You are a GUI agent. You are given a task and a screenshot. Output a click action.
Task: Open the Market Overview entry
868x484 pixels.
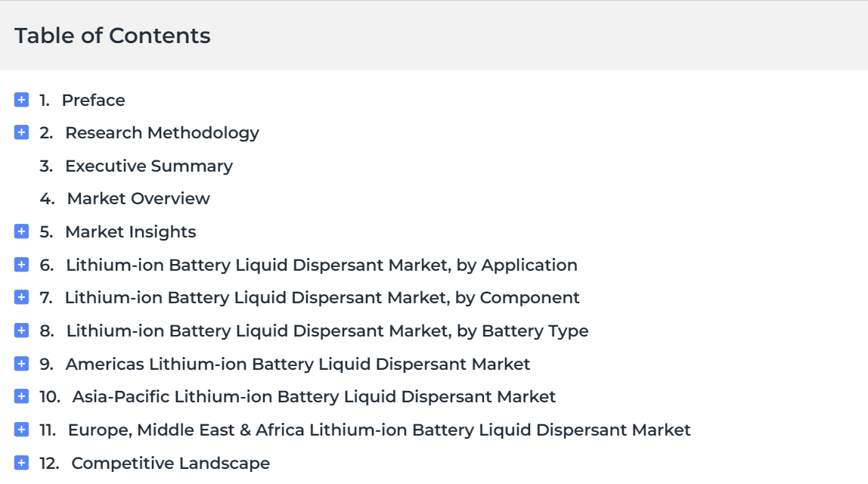coord(138,198)
